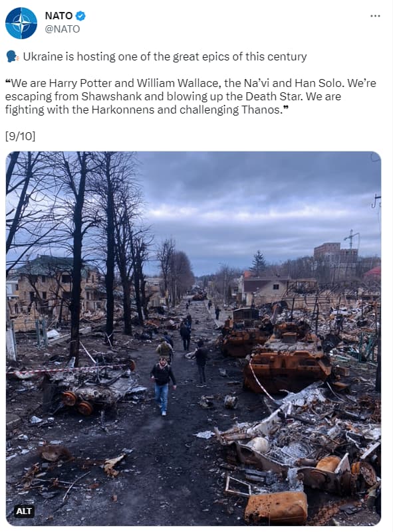
Task: Click the damaged green-roofed house in photo
Action: click(x=55, y=285)
